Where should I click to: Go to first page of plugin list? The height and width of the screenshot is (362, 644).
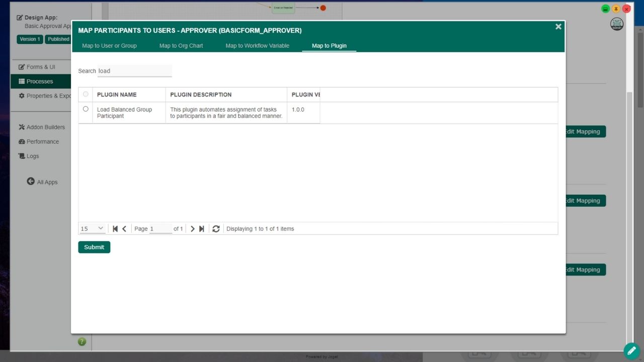coord(115,229)
